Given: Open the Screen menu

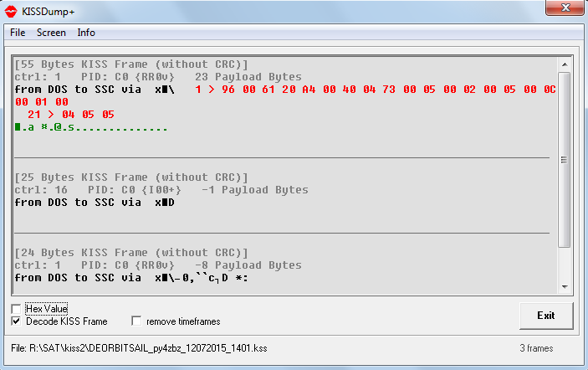Looking at the screenshot, I should (51, 33).
